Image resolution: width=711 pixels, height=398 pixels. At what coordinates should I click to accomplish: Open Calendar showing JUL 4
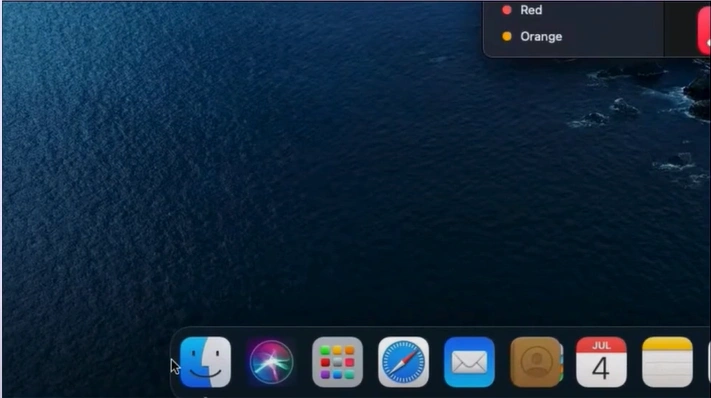click(601, 362)
